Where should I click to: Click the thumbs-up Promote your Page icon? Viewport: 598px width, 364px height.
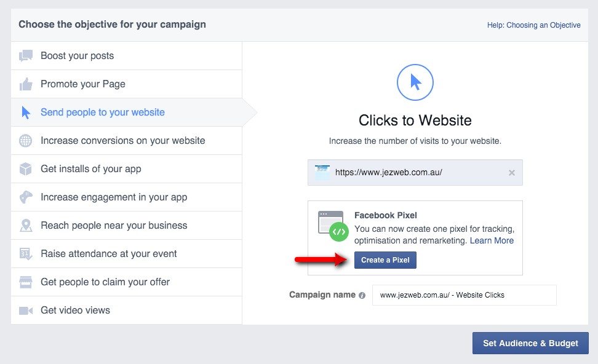tap(26, 84)
